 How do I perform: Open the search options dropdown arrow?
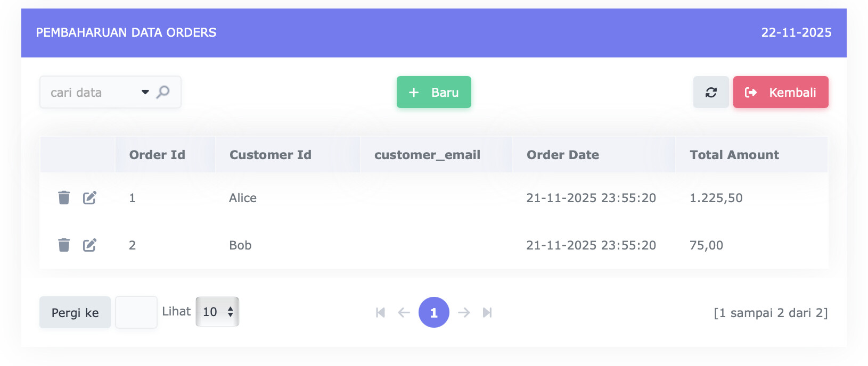tap(145, 92)
